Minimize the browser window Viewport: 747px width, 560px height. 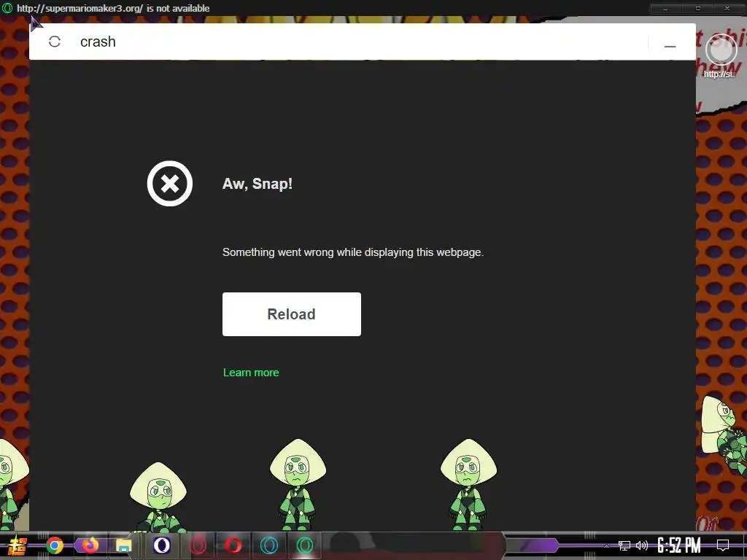(x=665, y=8)
